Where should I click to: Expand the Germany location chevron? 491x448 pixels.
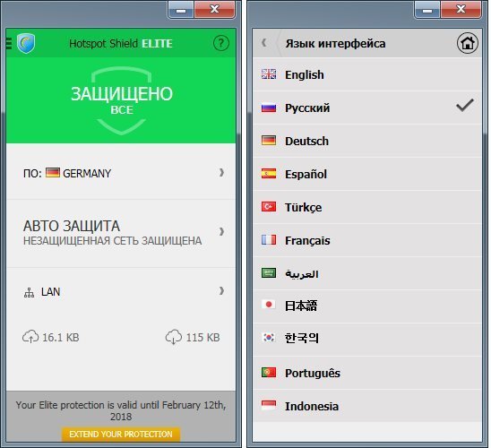(221, 173)
